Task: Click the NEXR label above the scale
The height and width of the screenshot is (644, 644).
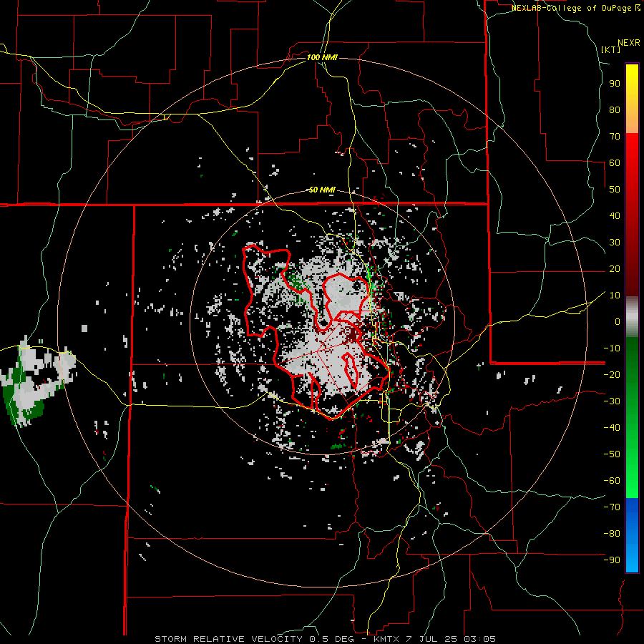Action: pyautogui.click(x=629, y=43)
